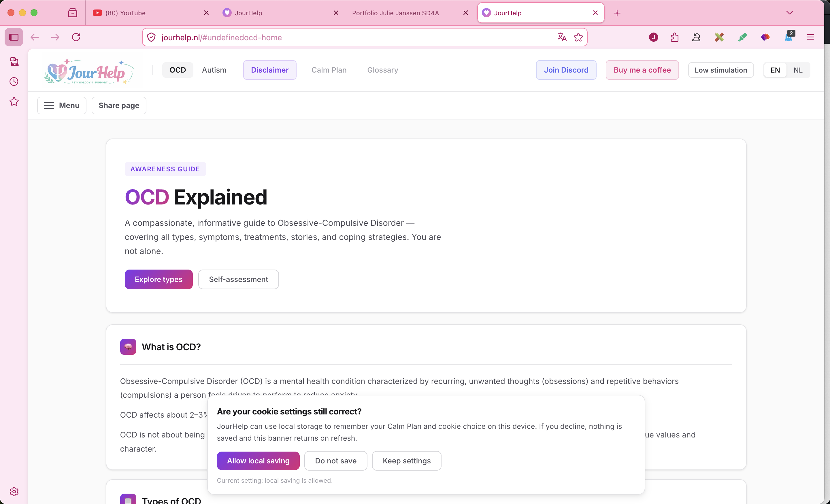Click the green highlighter extension icon
Viewport: 830px width, 504px height.
point(742,37)
